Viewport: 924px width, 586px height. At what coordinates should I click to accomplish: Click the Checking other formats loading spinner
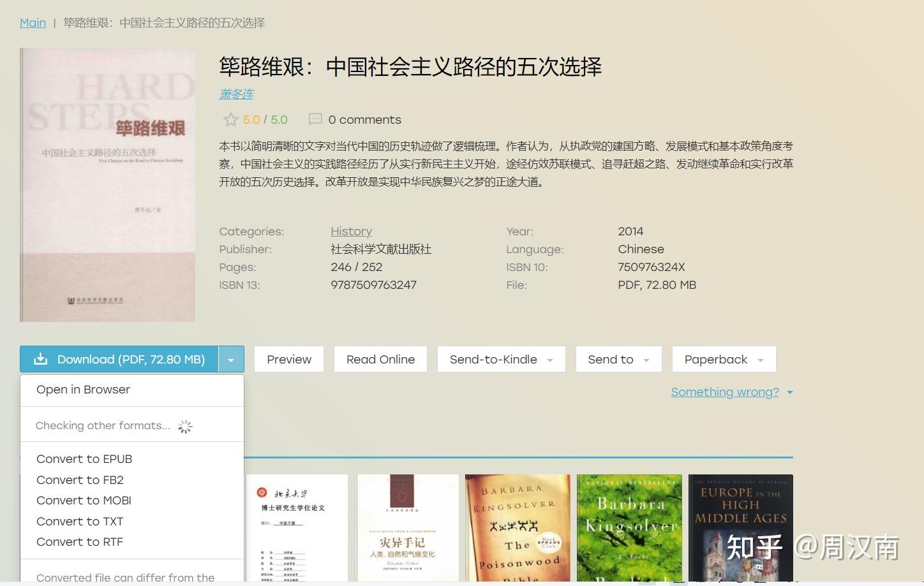185,426
